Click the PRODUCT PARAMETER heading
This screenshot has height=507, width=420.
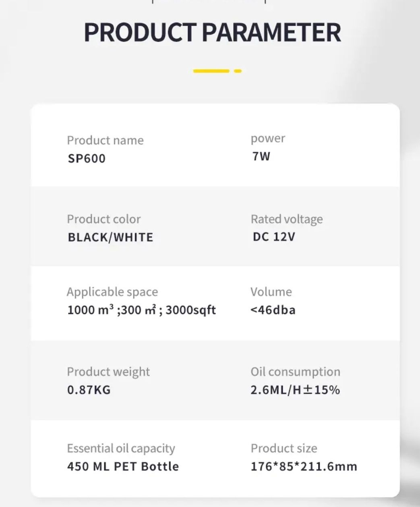click(212, 33)
